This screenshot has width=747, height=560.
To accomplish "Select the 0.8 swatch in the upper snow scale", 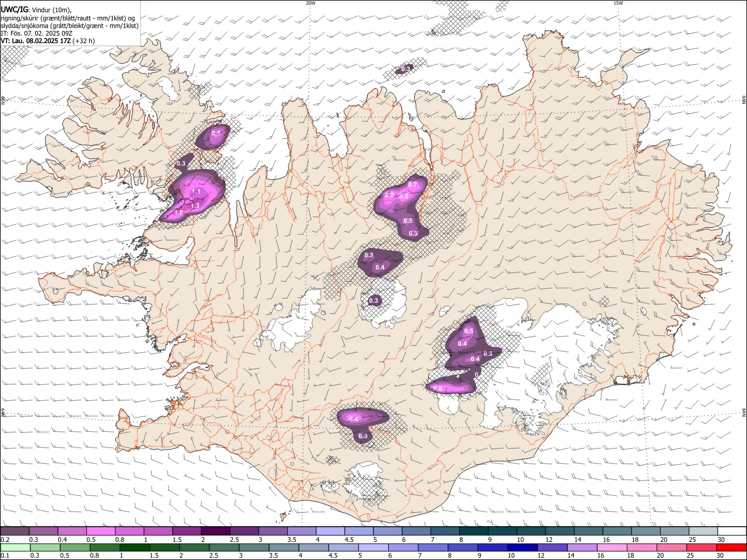I will tap(130, 531).
